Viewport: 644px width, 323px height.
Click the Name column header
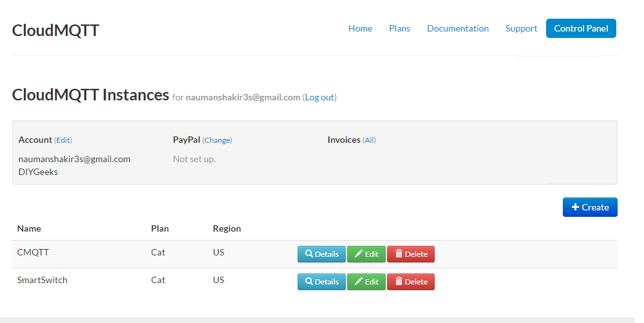click(x=29, y=228)
